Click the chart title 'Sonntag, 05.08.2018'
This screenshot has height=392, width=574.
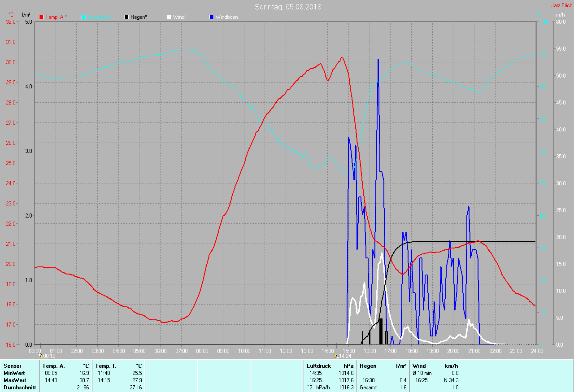(288, 7)
